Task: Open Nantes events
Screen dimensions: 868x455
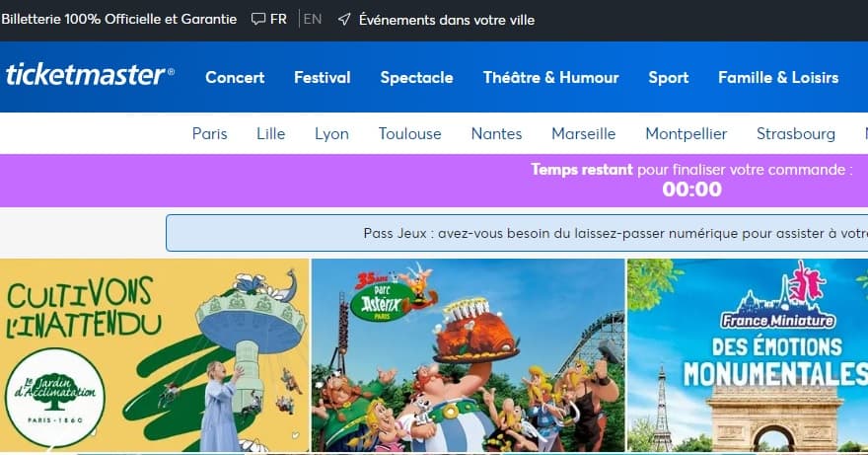Action: [x=496, y=133]
